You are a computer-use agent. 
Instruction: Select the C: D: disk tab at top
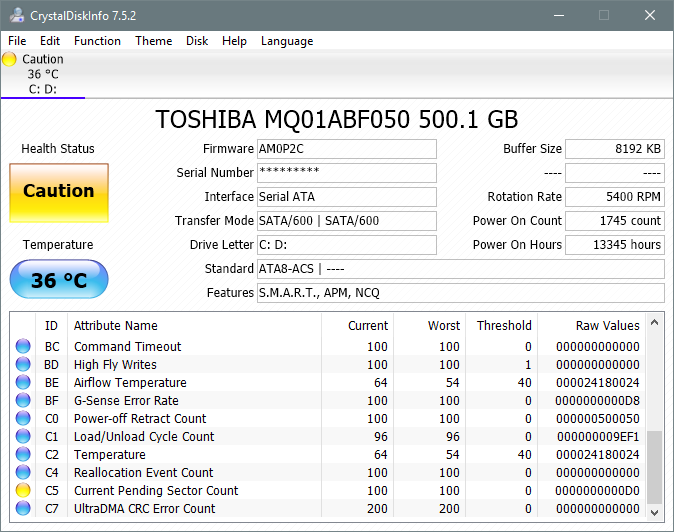[x=43, y=74]
